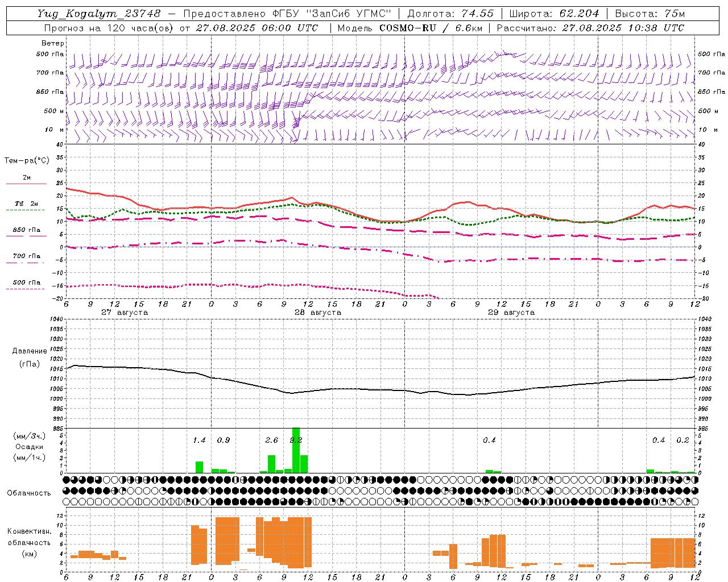This screenshot has height=582, width=728.
Task: Click the 0.2 precipitation value
Action: 682,440
